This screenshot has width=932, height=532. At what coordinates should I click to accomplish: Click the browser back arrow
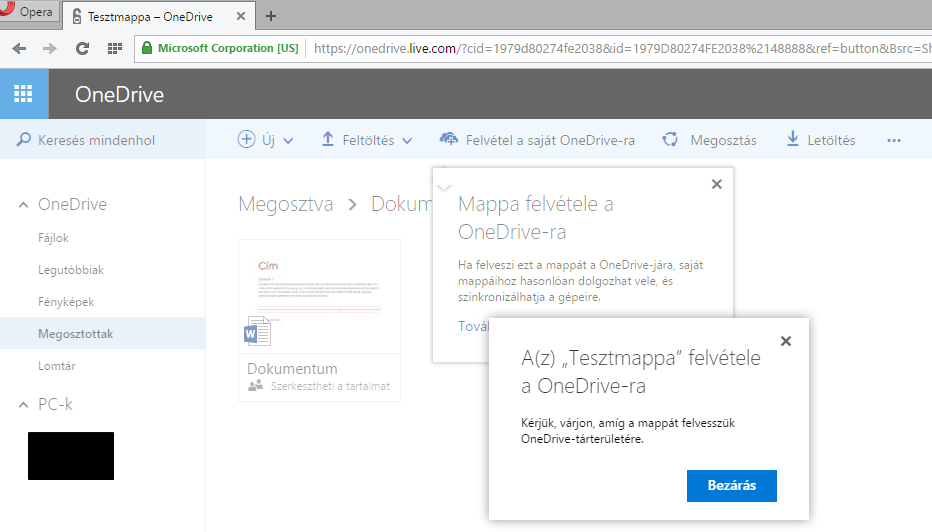pyautogui.click(x=19, y=48)
